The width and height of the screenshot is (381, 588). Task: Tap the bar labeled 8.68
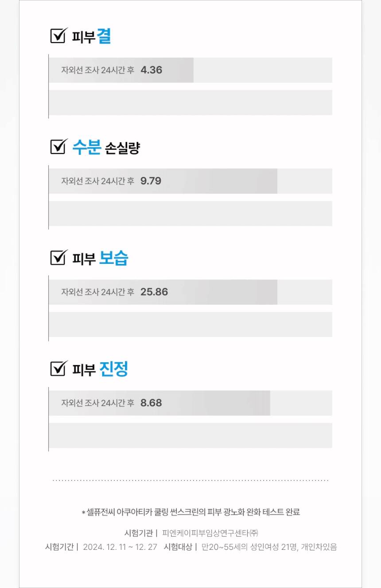(x=159, y=403)
